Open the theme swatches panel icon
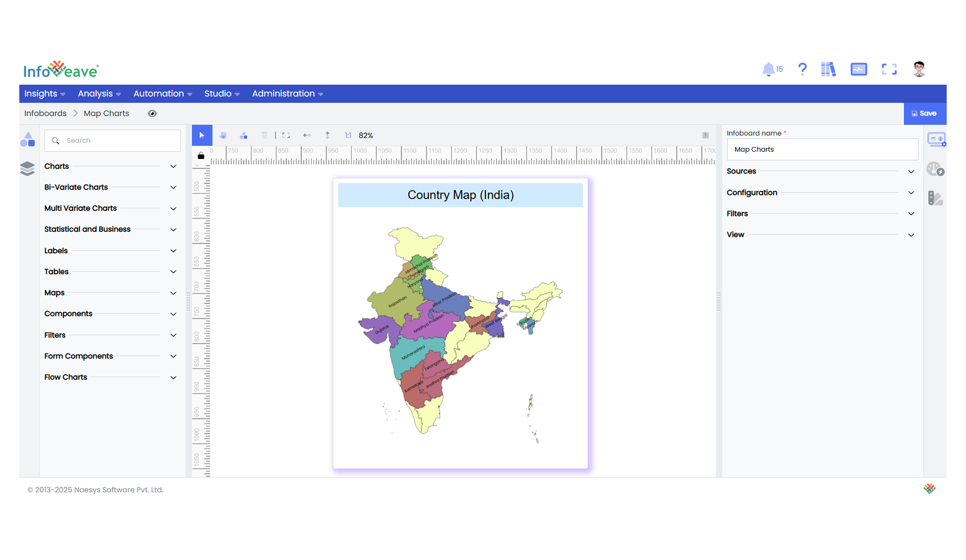Image resolution: width=966 pixels, height=560 pixels. coord(936,198)
